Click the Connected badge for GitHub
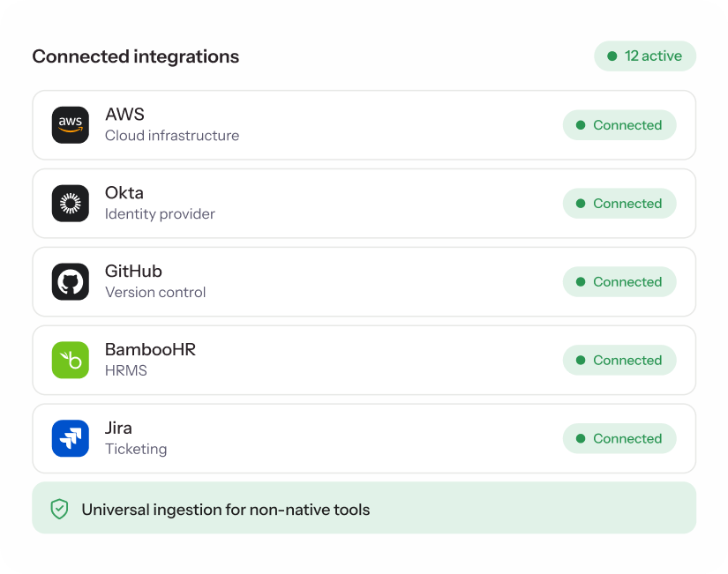This screenshot has width=728, height=574. (619, 281)
